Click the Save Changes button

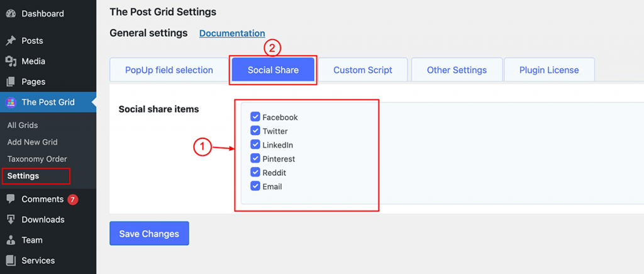149,234
